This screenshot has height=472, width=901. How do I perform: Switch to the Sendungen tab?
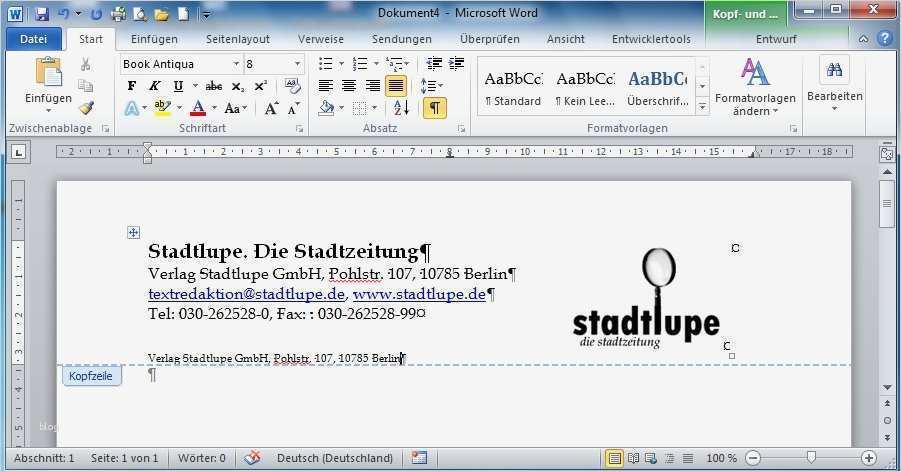[x=402, y=39]
